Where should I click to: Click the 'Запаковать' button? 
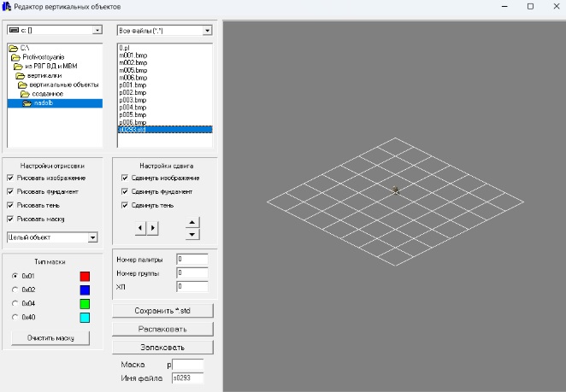point(162,348)
